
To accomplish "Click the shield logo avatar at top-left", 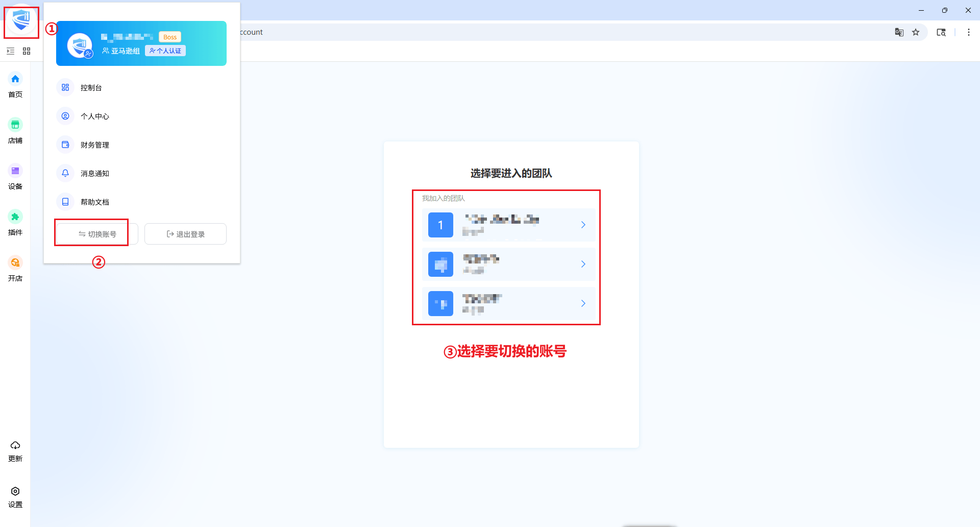I will (21, 21).
